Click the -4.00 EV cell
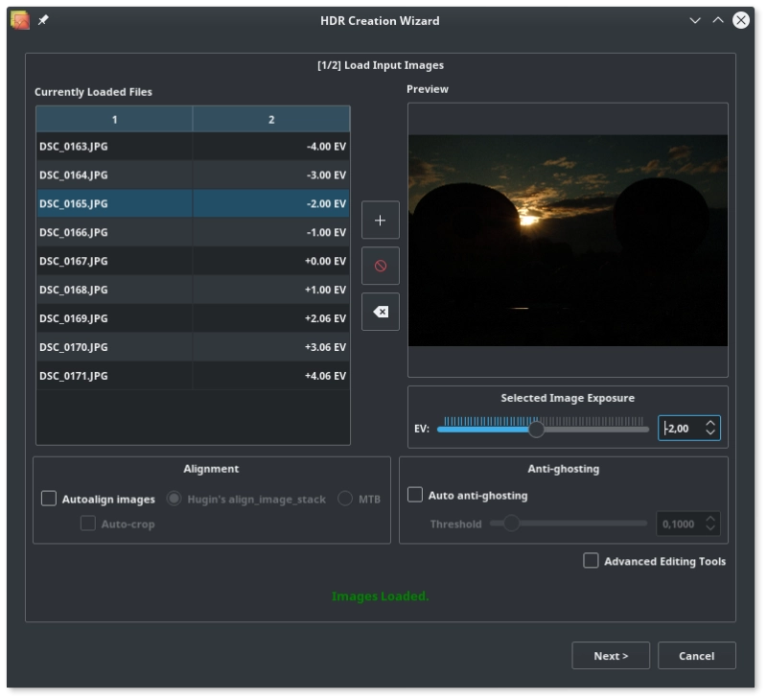 pos(271,147)
